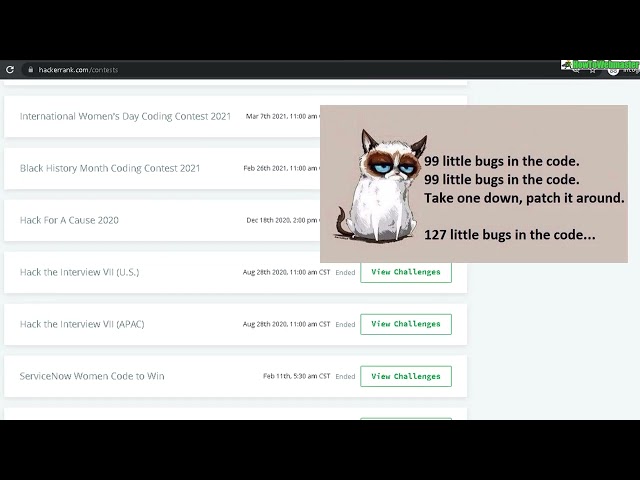Image resolution: width=640 pixels, height=480 pixels.
Task: Open International Women's Day Coding Contest 2021
Action: [x=125, y=116]
